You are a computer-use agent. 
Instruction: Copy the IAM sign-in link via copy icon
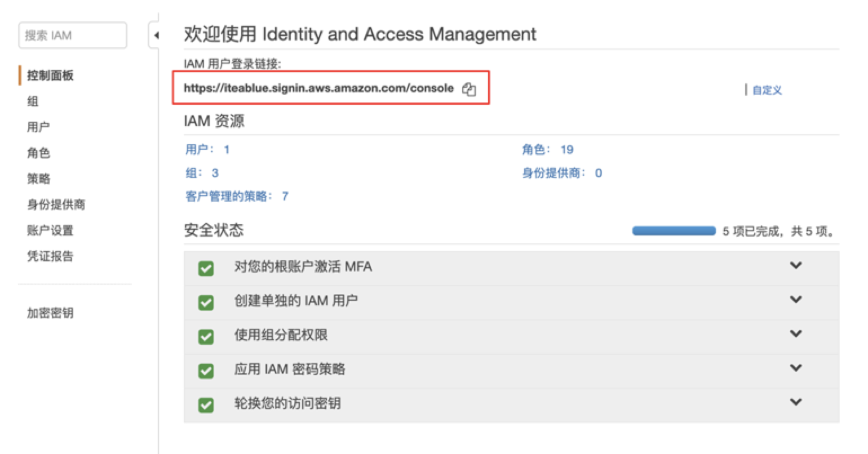469,89
